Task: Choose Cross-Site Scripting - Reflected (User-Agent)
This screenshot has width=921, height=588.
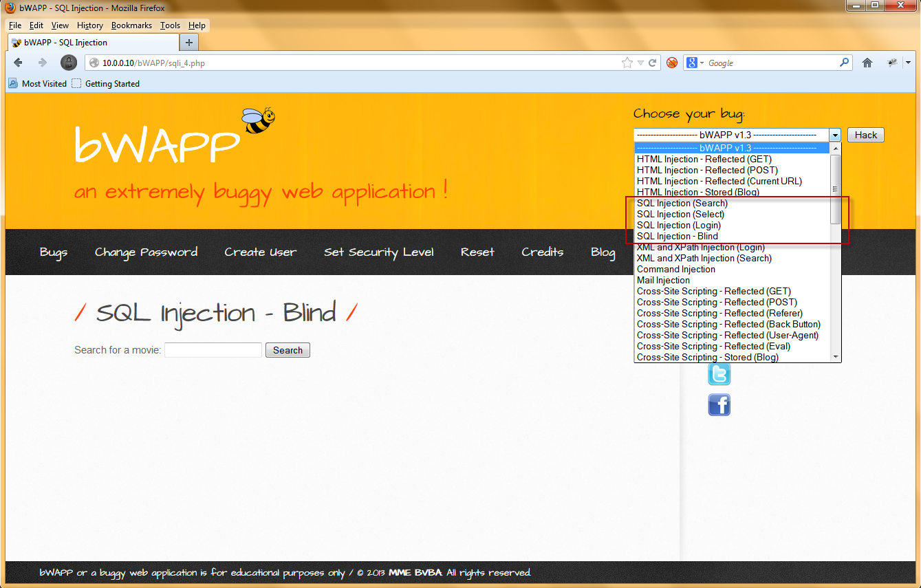Action: (733, 335)
